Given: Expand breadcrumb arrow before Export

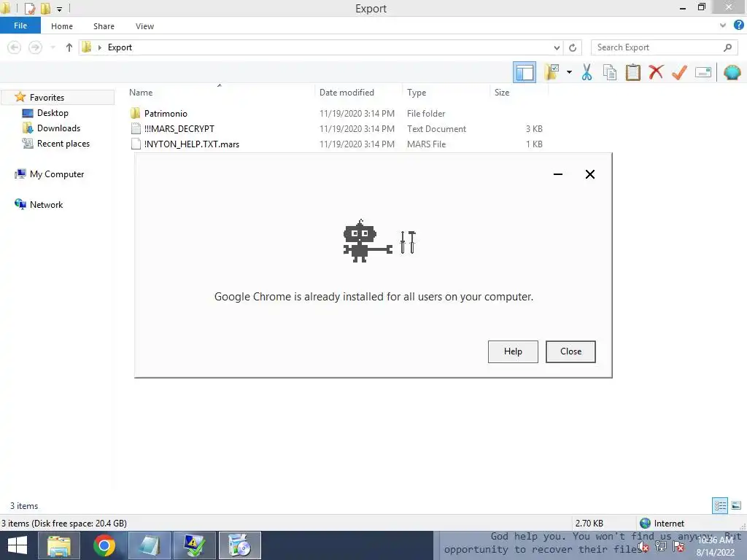Looking at the screenshot, I should 99,47.
